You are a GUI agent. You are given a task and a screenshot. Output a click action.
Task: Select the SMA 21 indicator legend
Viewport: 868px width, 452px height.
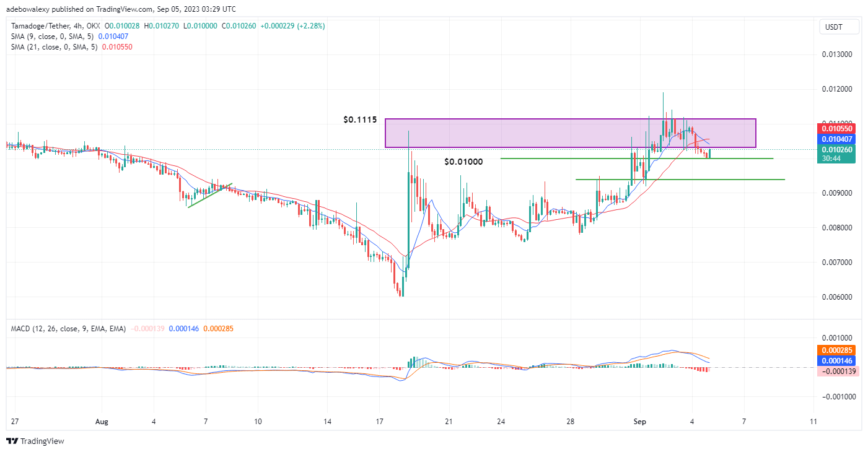72,47
